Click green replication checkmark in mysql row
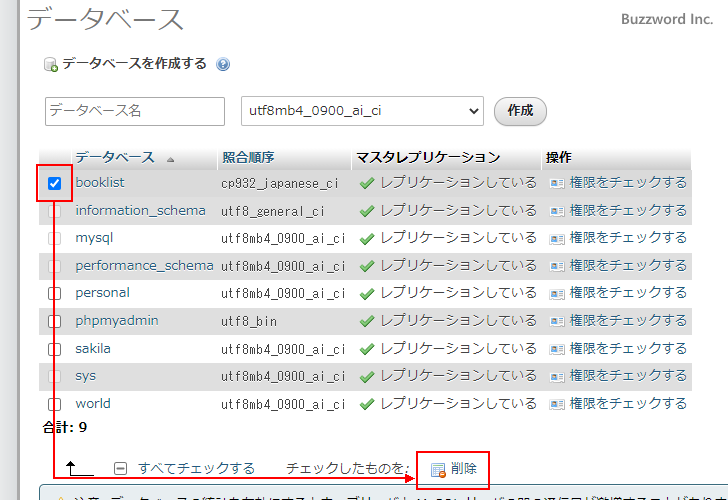Viewport: 728px width, 500px height. coord(367,239)
